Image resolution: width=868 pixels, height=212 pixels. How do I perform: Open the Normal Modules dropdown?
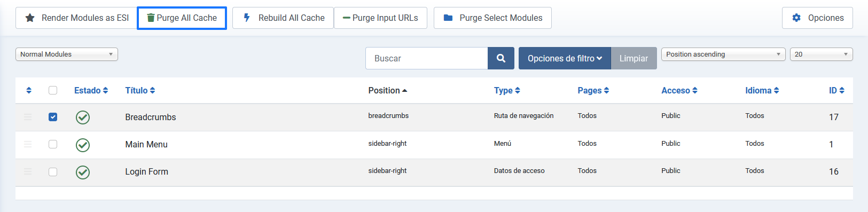click(67, 54)
